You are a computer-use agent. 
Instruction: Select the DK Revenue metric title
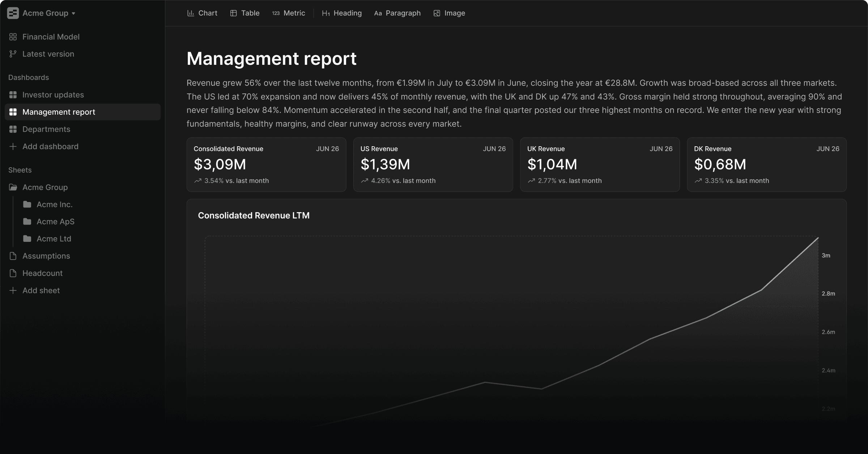tap(712, 149)
